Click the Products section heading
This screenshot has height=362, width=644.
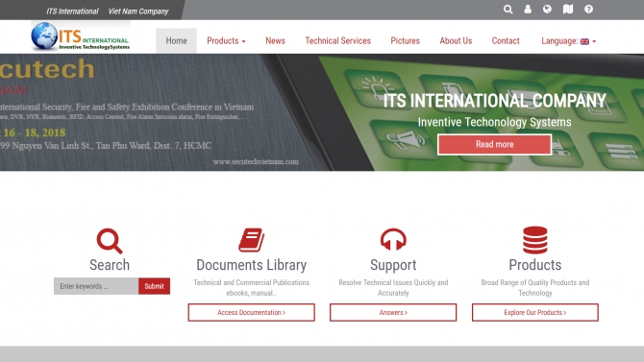(x=535, y=265)
